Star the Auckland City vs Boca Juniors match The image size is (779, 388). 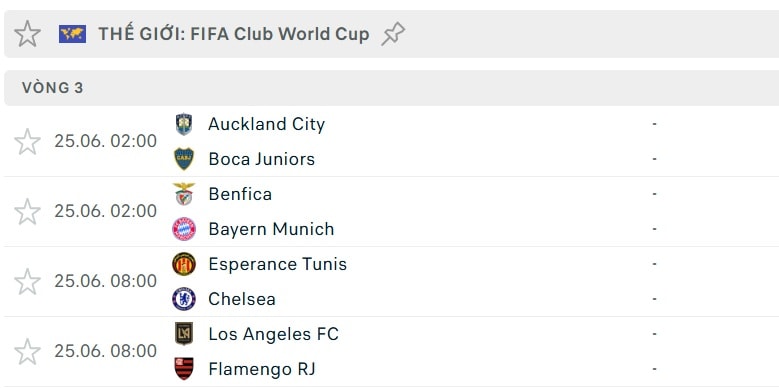27,142
